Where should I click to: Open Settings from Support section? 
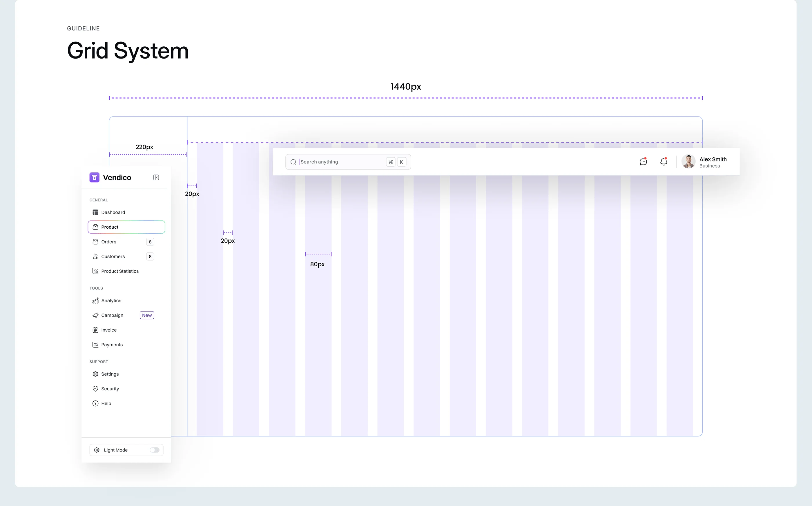[110, 374]
